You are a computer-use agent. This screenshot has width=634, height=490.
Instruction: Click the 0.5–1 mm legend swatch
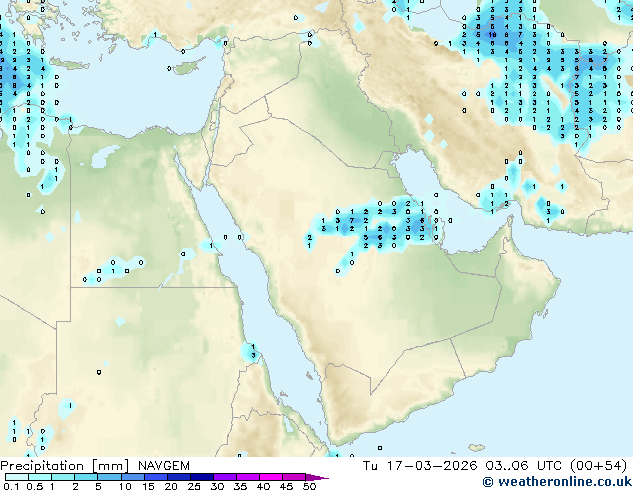click(x=40, y=477)
